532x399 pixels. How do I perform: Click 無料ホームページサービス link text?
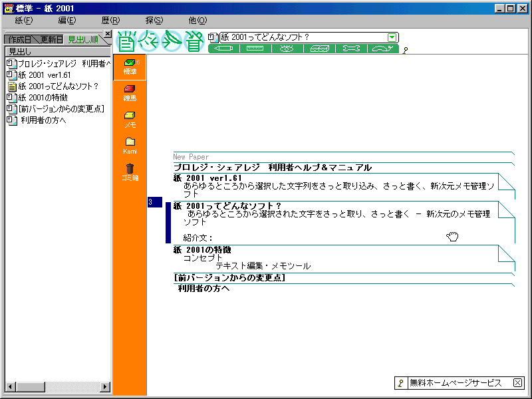[456, 383]
